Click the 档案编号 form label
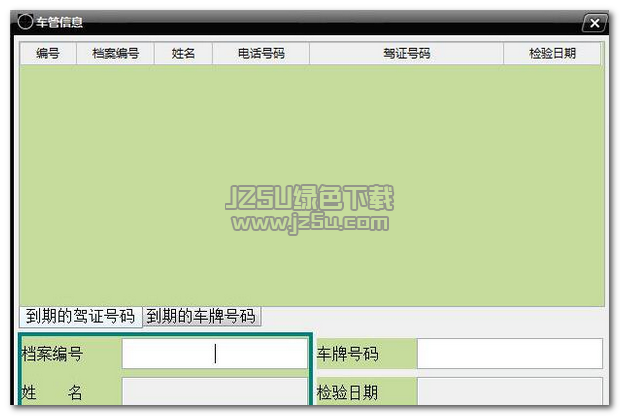The image size is (620, 416). (52, 354)
